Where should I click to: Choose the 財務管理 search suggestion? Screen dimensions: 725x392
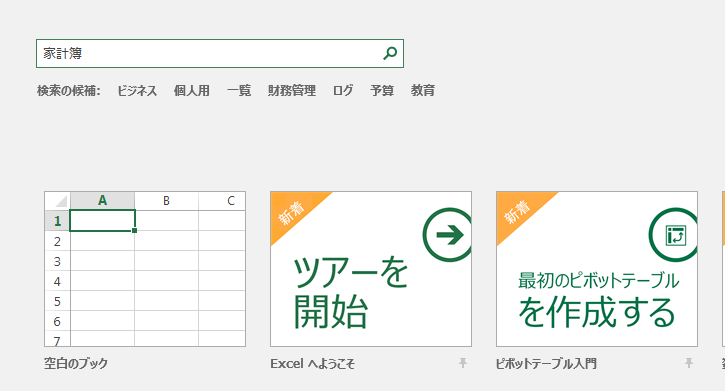click(x=292, y=90)
